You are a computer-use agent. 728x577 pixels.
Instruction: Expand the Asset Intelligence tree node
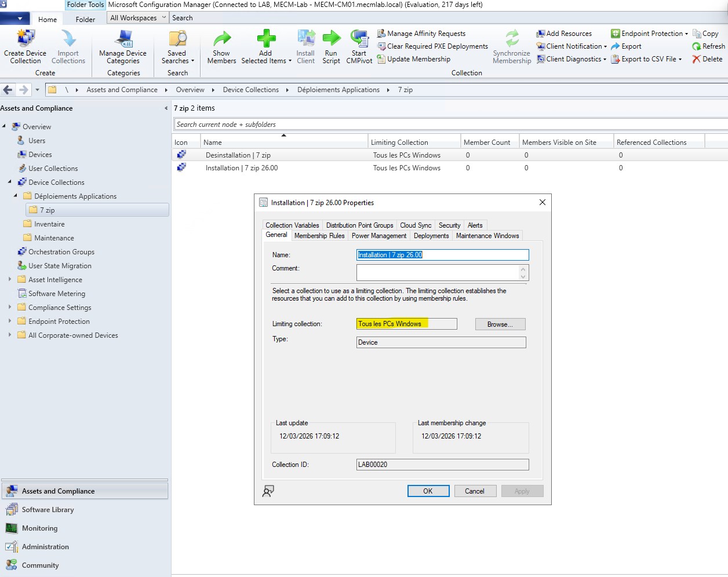10,279
